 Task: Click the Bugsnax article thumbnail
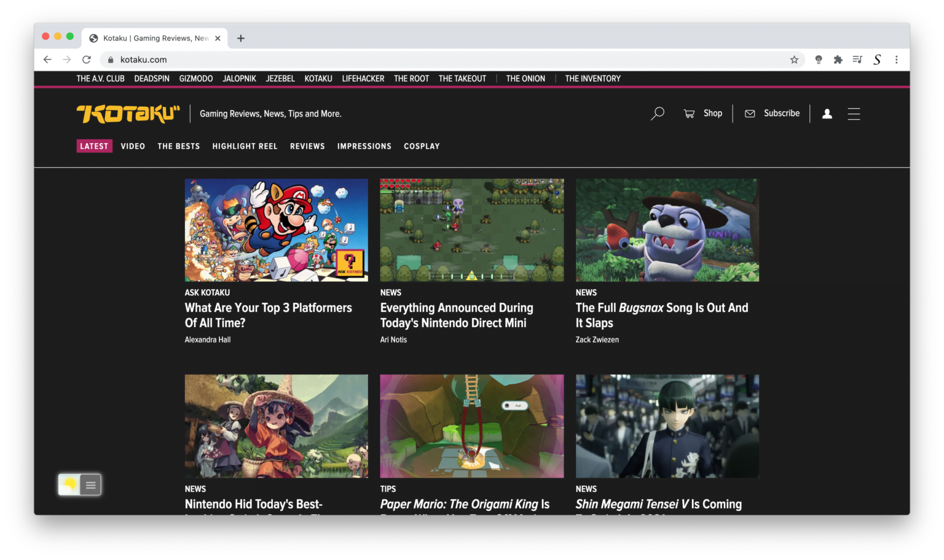667,230
